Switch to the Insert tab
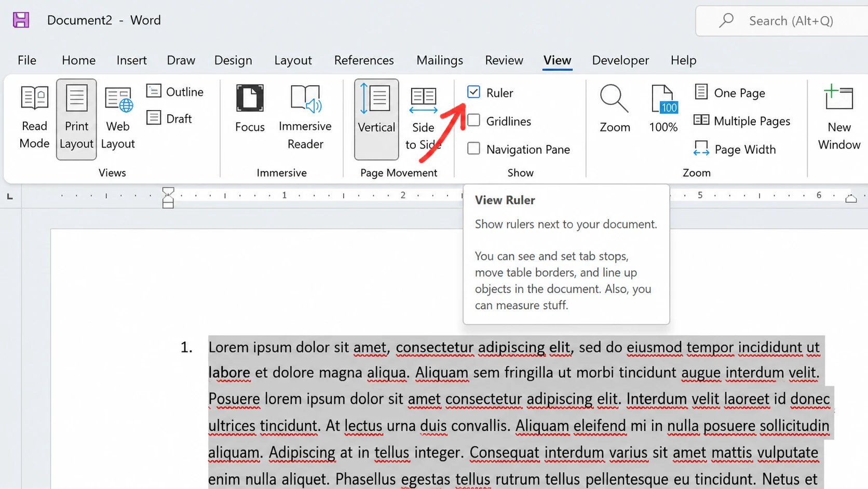 click(131, 60)
